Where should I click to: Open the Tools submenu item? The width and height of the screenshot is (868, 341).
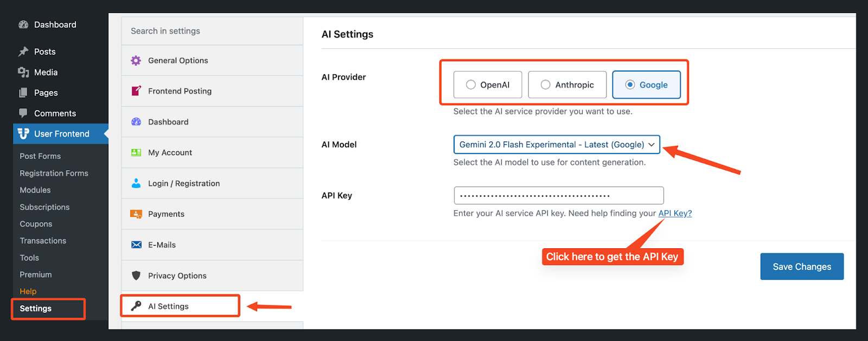click(29, 258)
